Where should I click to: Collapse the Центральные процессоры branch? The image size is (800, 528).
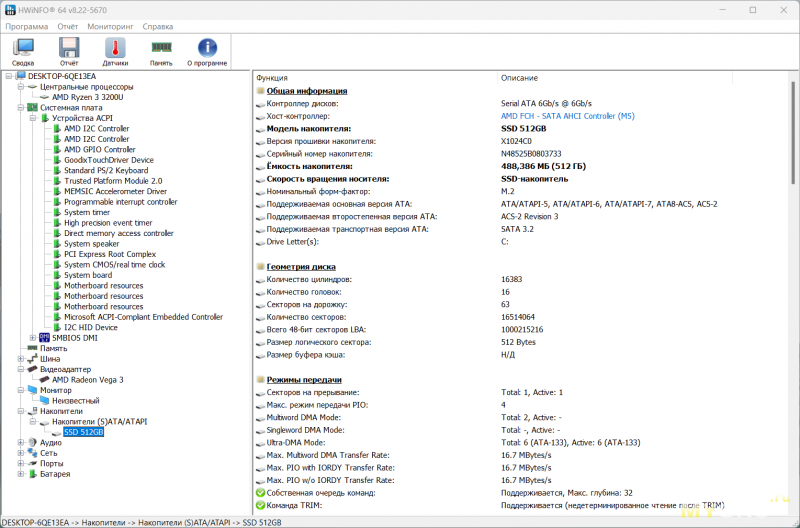coord(21,87)
